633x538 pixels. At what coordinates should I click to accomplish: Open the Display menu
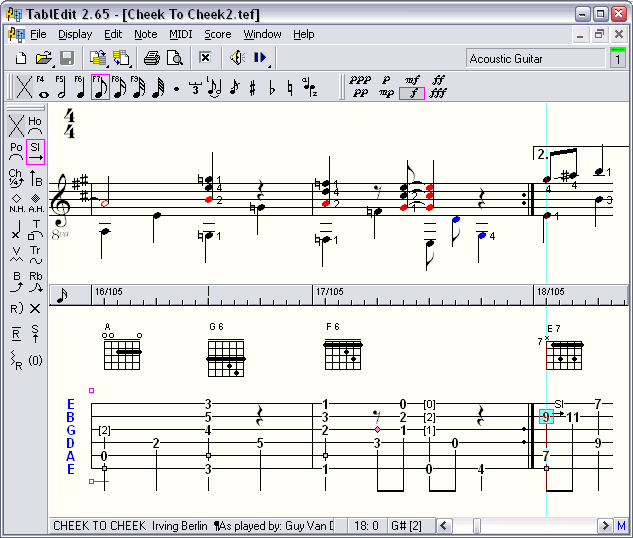75,34
